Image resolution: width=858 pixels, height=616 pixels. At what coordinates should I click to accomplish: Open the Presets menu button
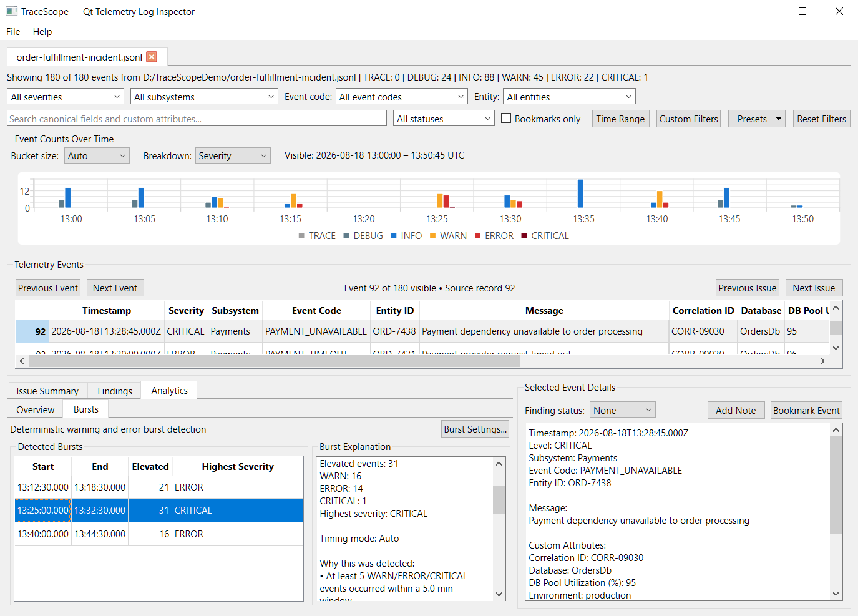[x=757, y=119]
